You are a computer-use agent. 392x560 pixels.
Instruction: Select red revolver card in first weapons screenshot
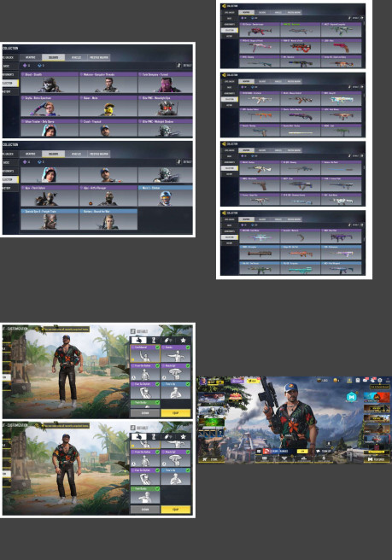342,48
